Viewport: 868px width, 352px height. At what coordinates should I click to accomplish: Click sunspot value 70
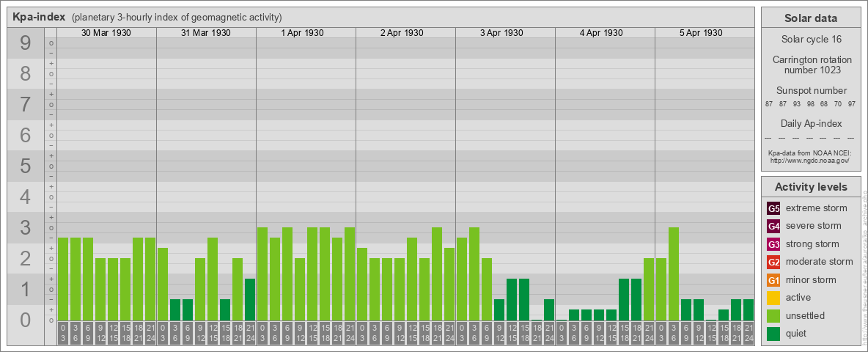(838, 104)
